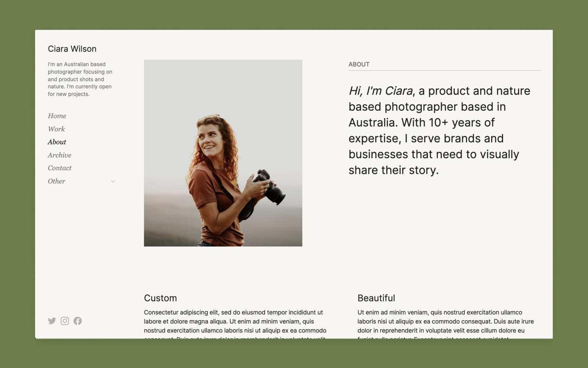Navigate to the Home page

57,116
